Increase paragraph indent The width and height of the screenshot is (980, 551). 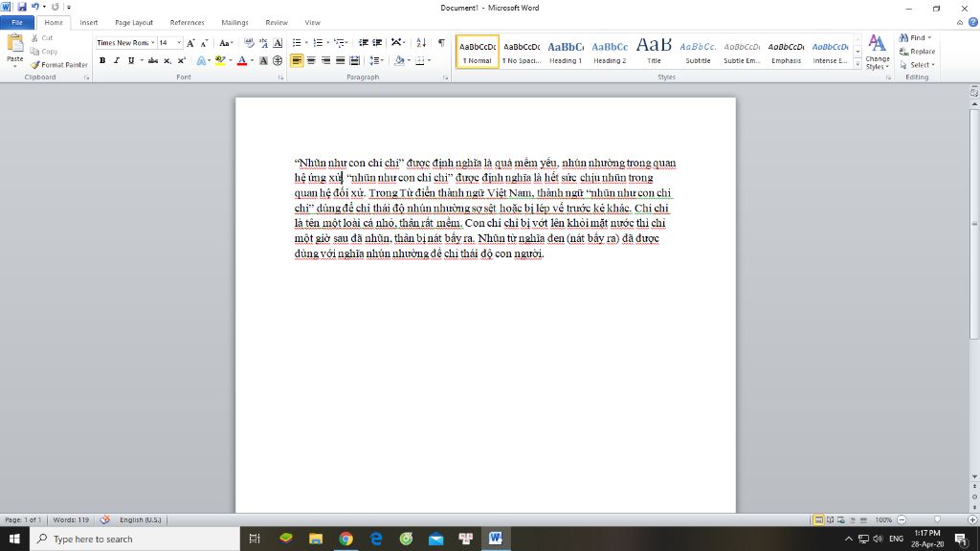(377, 43)
